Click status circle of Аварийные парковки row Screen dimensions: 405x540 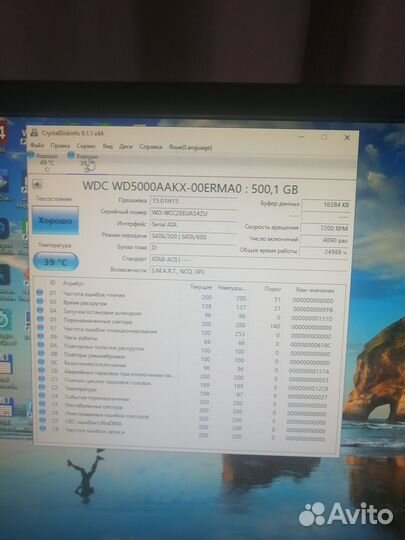click(42, 370)
